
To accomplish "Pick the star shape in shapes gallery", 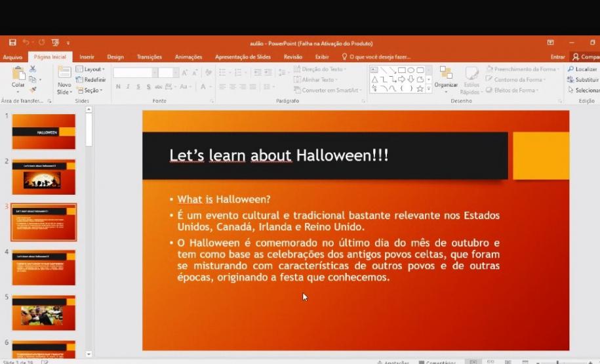I will pyautogui.click(x=420, y=89).
